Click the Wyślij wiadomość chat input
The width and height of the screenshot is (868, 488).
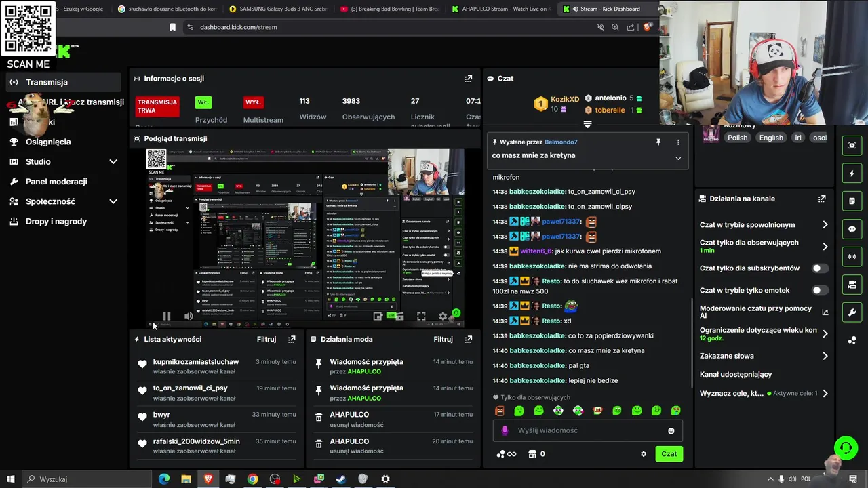[x=587, y=430]
